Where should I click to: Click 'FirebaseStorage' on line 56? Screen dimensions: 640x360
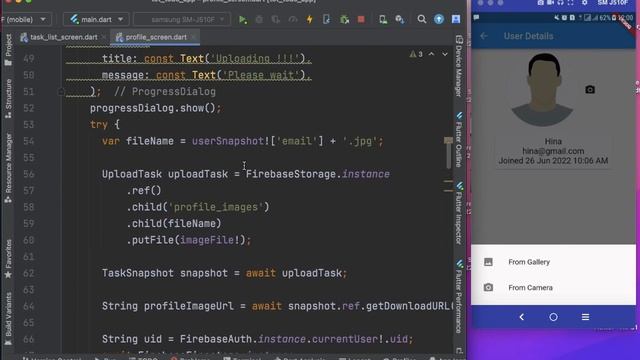coord(291,174)
